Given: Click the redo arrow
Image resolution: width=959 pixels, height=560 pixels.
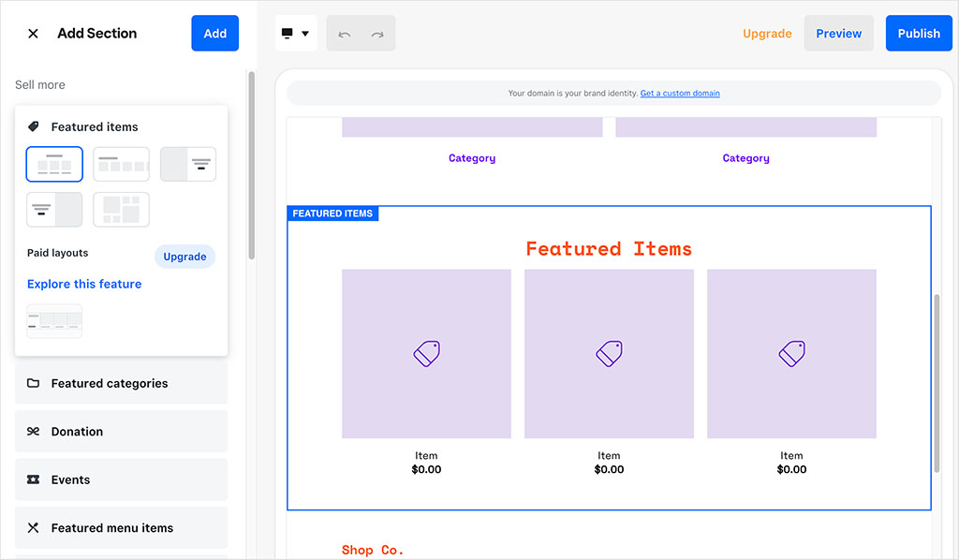Looking at the screenshot, I should tap(377, 34).
